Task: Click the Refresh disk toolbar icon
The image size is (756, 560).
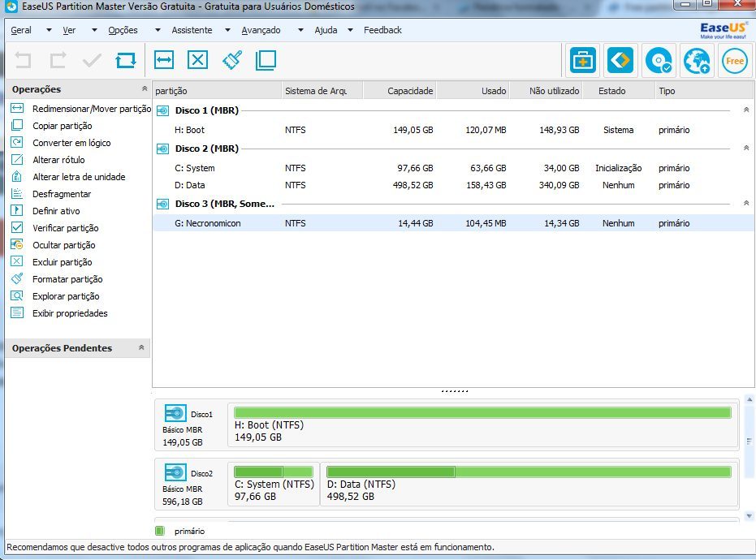Action: (126, 60)
